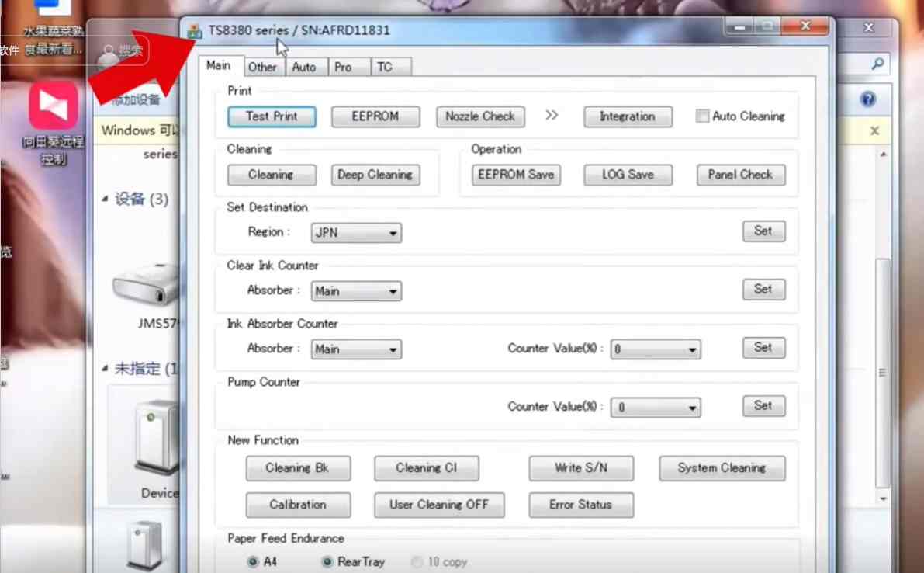924x573 pixels.
Task: Click the blue help question mark icon
Action: [868, 99]
